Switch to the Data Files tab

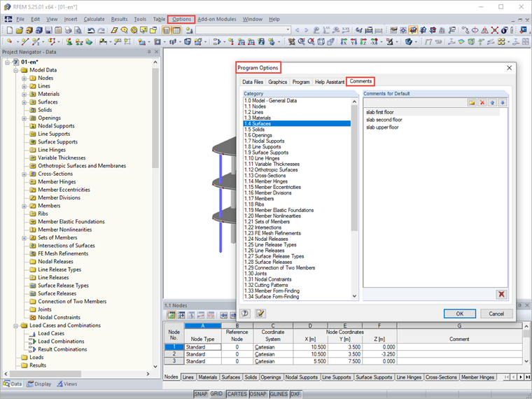pos(253,82)
